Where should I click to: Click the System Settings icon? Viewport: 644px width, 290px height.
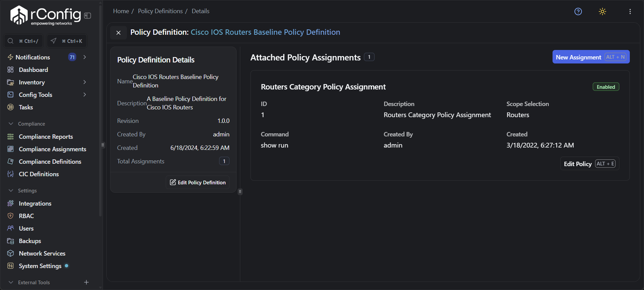pyautogui.click(x=10, y=266)
